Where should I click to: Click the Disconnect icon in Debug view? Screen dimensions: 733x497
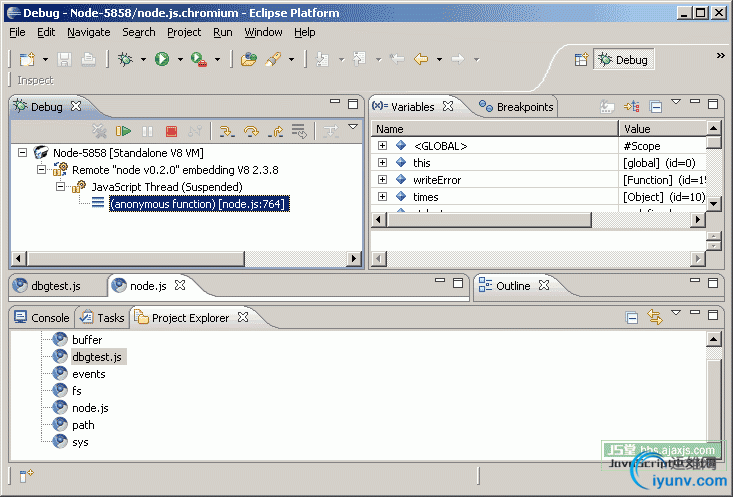pyautogui.click(x=195, y=131)
